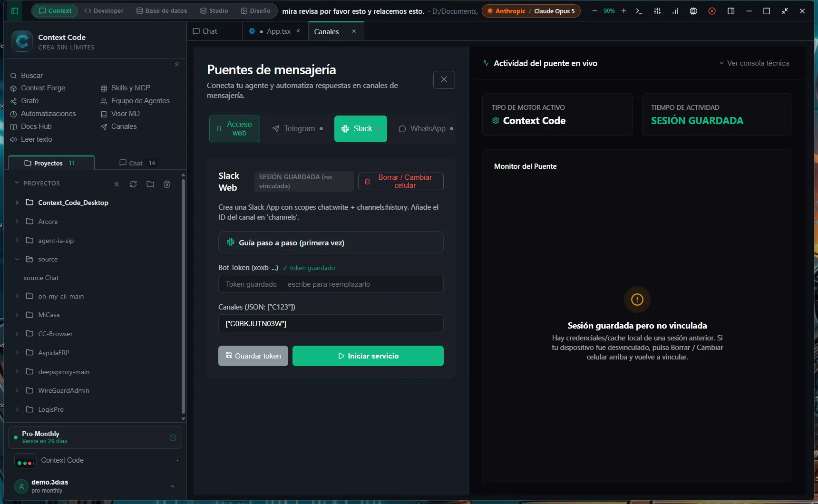Screen dimensions: 818x504
Task: Select the Acceso web bridge
Action: tap(234, 128)
